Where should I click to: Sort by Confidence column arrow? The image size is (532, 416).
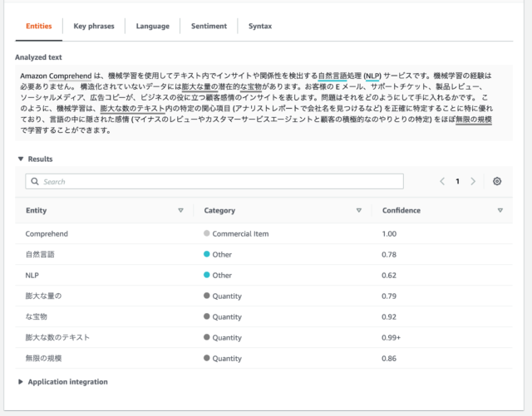pos(500,211)
